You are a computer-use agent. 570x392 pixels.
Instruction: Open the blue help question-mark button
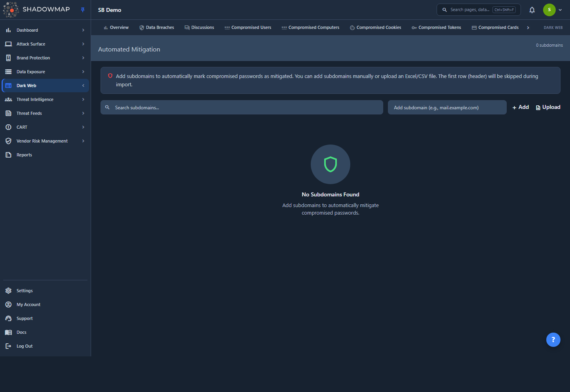click(553, 340)
